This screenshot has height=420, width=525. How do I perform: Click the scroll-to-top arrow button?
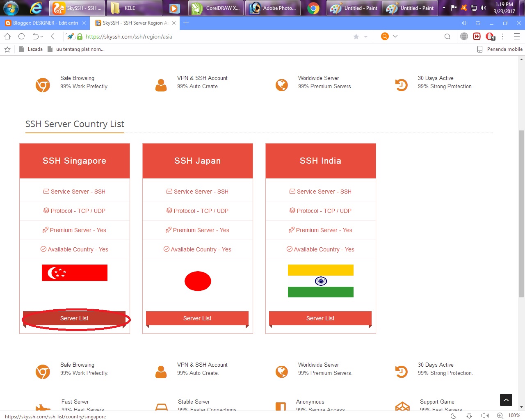(x=506, y=400)
